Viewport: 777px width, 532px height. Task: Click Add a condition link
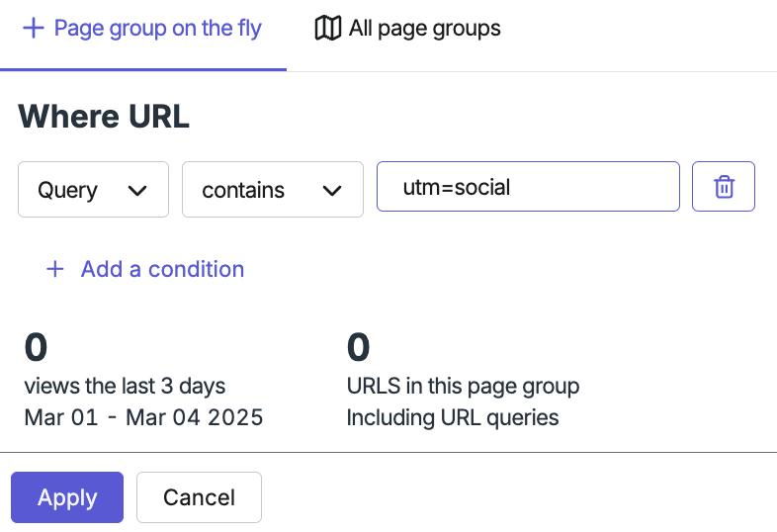(x=145, y=269)
